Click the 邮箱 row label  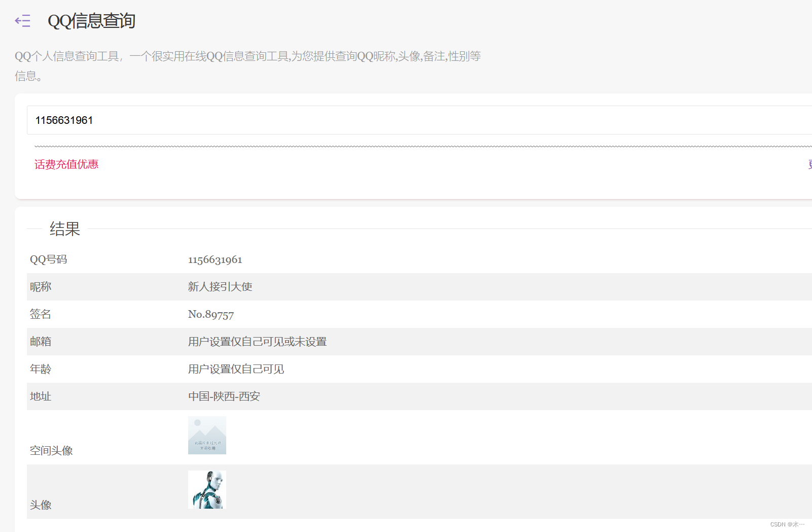41,342
